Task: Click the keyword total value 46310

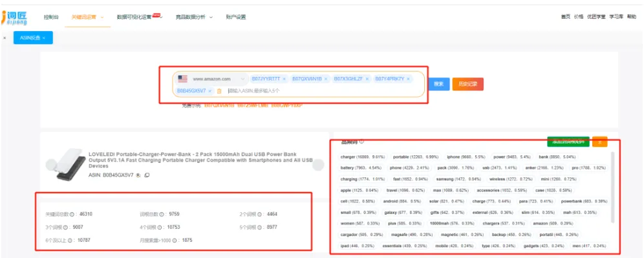Action: (x=85, y=215)
